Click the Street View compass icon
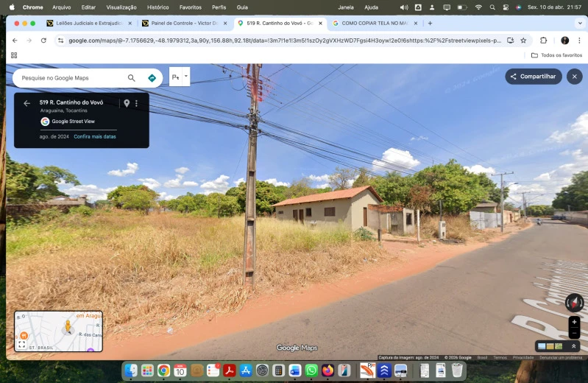The height and width of the screenshot is (383, 588). [574, 303]
